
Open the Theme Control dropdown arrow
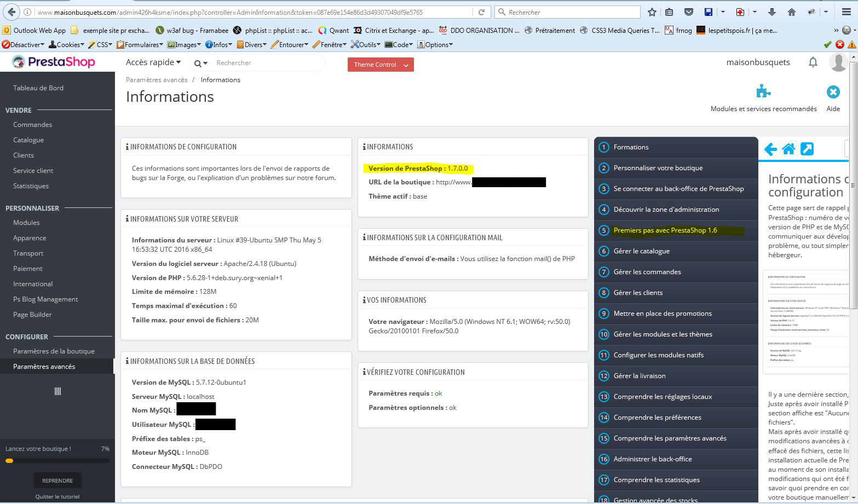[x=406, y=65]
